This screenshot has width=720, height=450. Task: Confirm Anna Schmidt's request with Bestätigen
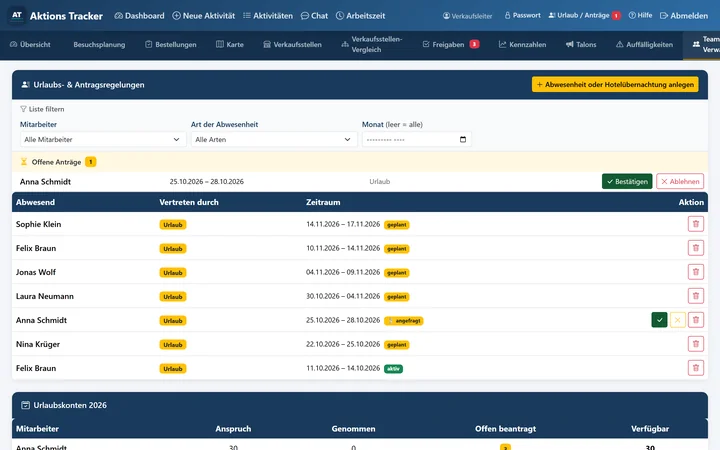627,181
